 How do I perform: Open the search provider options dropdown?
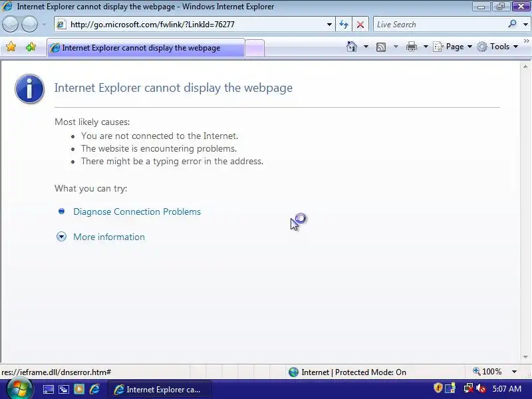pos(525,25)
